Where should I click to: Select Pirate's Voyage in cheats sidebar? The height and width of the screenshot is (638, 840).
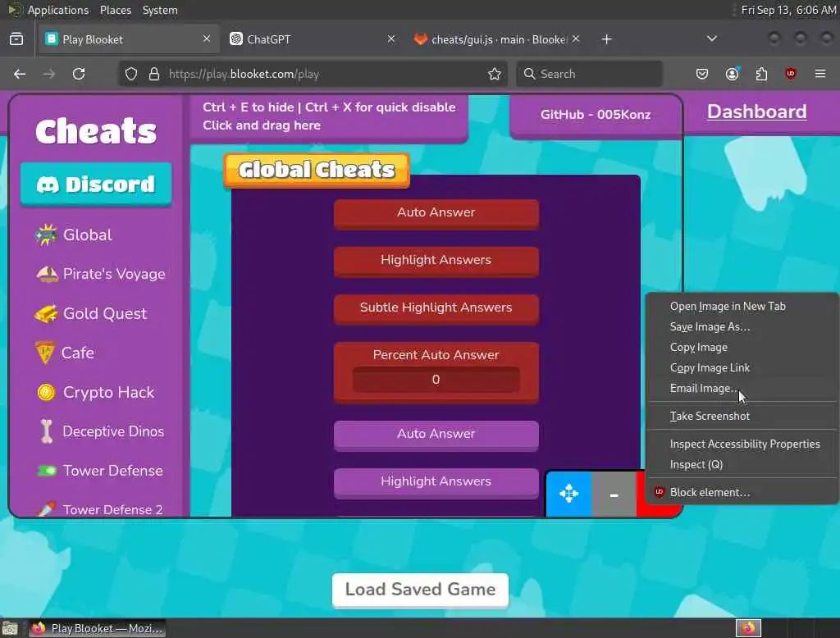tap(100, 274)
